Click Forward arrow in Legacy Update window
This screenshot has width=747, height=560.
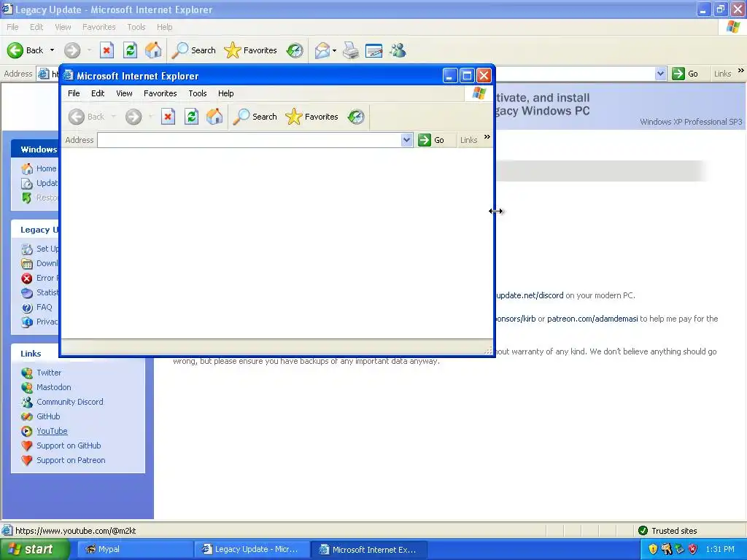72,50
